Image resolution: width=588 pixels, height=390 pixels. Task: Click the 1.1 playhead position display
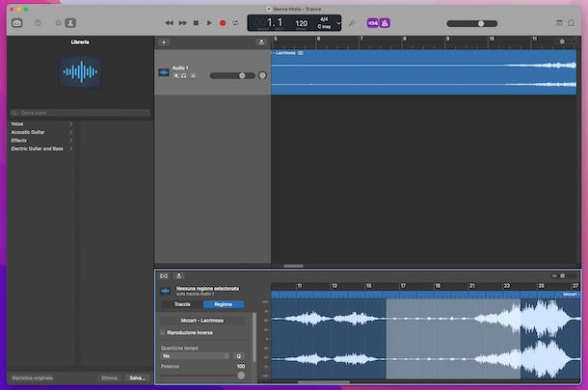[275, 22]
